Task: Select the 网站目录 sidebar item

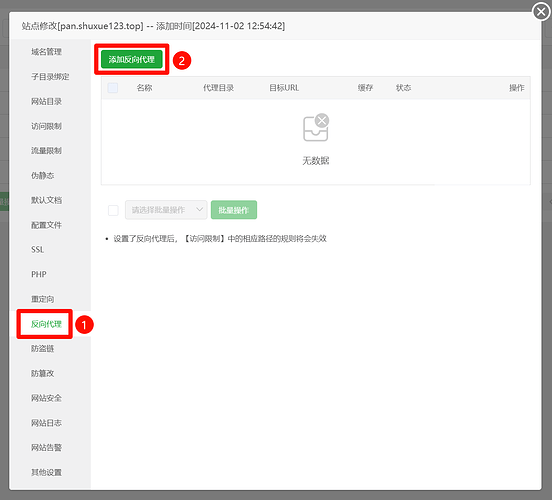Action: coord(46,101)
